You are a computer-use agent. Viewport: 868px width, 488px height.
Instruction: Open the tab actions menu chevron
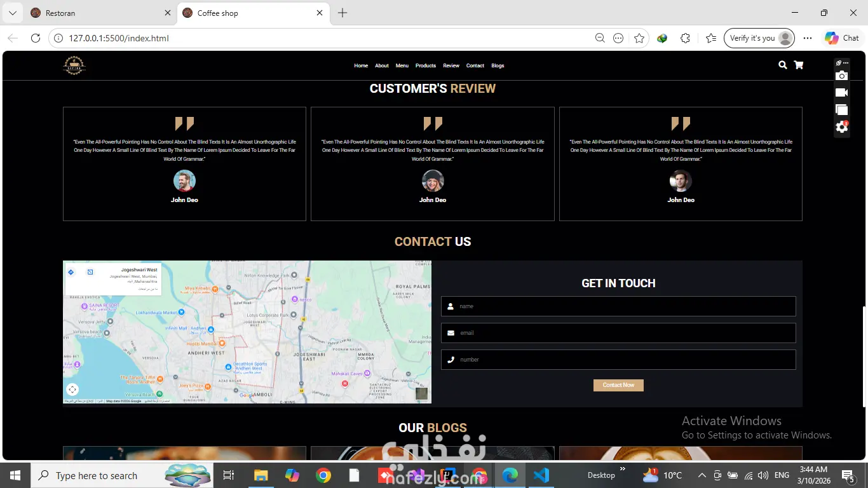[x=12, y=13]
